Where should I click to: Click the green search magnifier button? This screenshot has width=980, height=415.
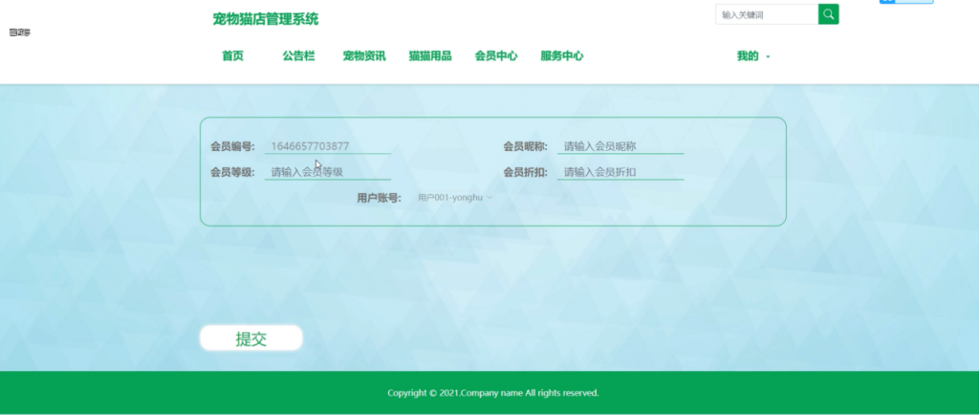(828, 14)
